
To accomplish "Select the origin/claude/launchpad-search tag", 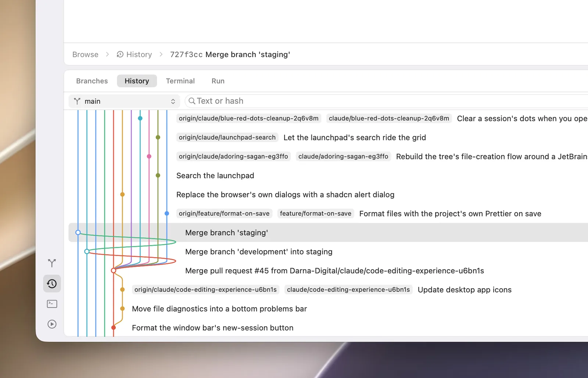I will click(x=227, y=137).
